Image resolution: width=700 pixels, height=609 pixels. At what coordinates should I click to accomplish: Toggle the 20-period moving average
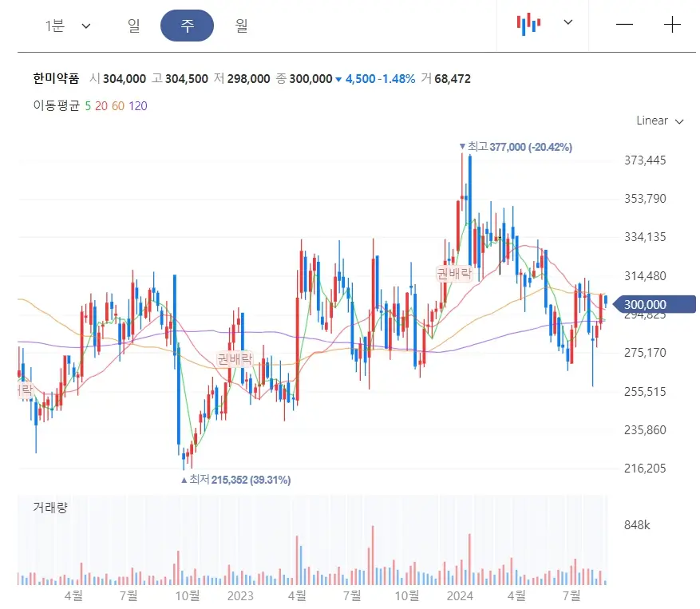click(101, 105)
